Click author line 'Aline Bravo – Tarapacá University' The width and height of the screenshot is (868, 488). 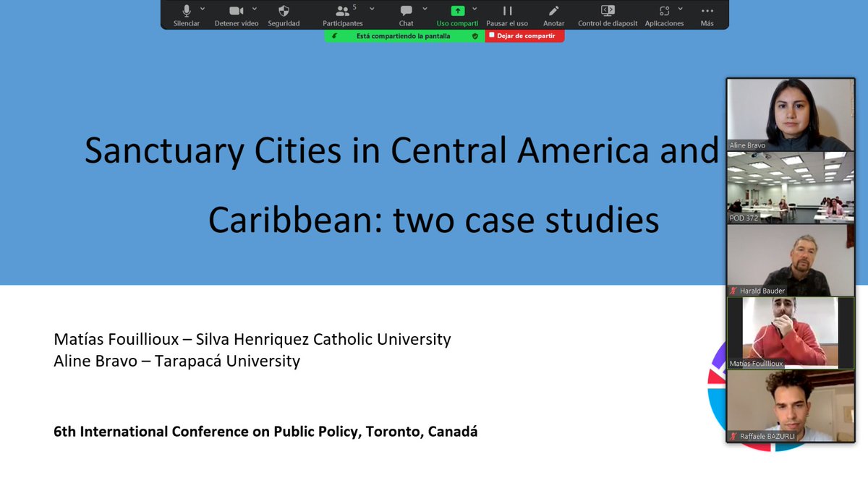tap(176, 361)
